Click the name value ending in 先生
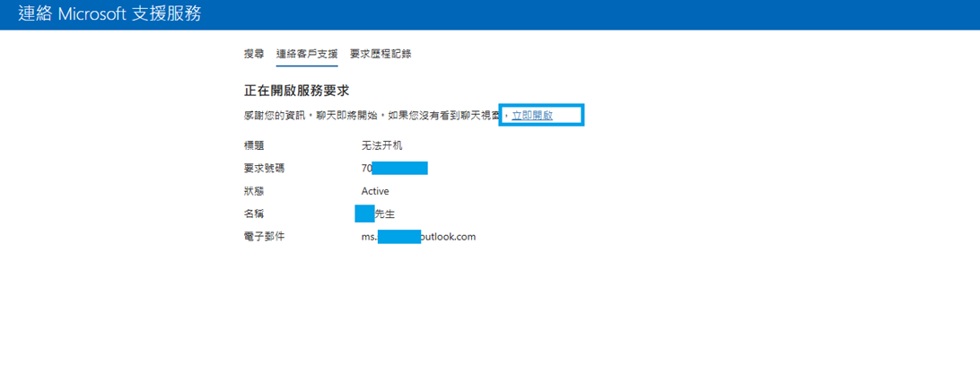980x392 pixels. pyautogui.click(x=375, y=213)
